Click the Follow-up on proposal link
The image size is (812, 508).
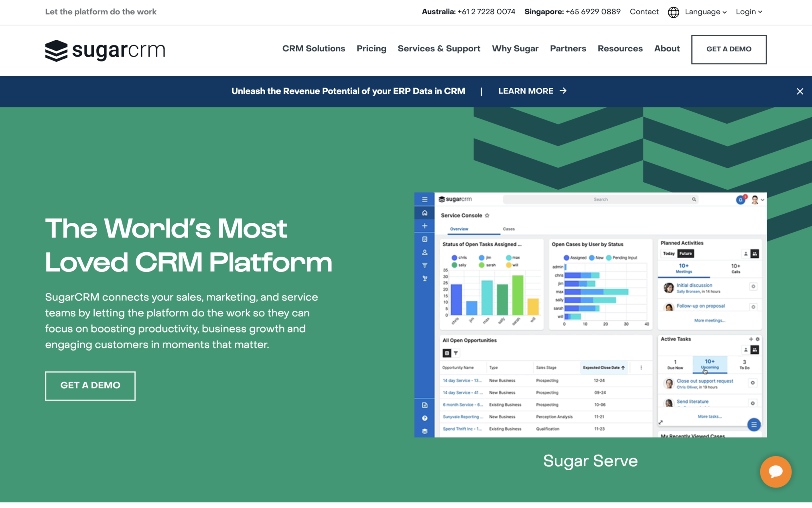pos(700,306)
